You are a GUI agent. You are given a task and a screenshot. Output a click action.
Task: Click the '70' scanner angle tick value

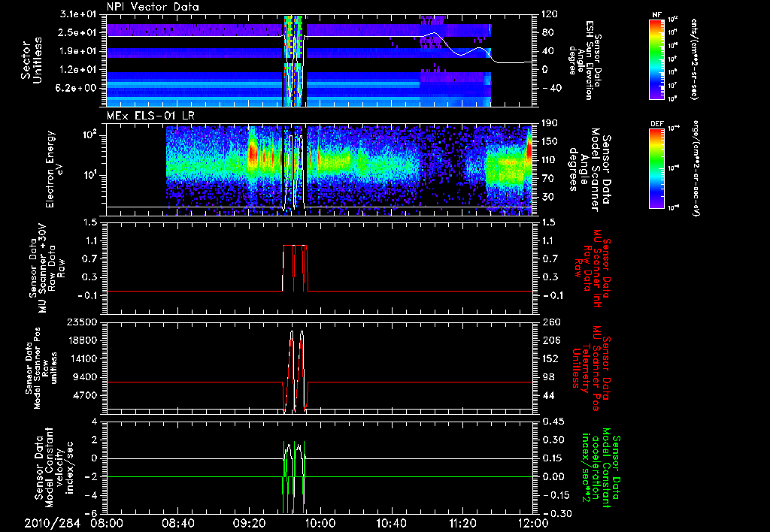tap(547, 178)
